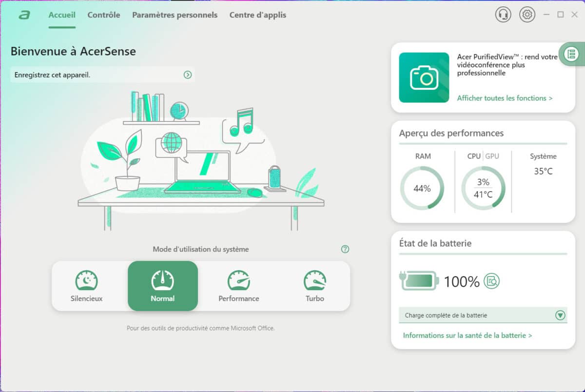This screenshot has height=392, width=585.
Task: Click the Acer PurifiedView description text
Action: (507, 65)
